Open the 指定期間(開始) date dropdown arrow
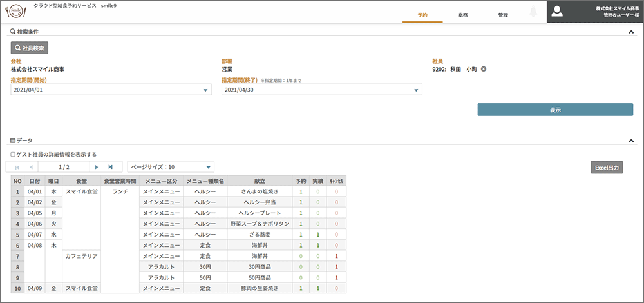 pos(205,90)
